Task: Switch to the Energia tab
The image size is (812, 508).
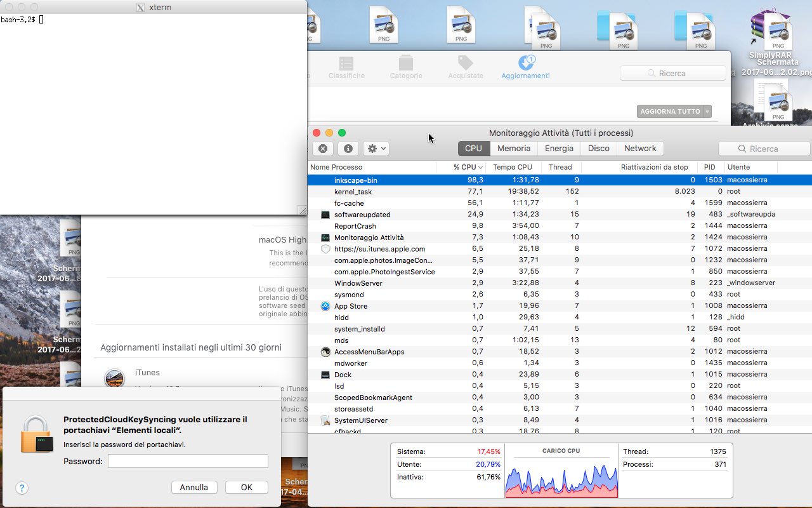Action: [559, 149]
